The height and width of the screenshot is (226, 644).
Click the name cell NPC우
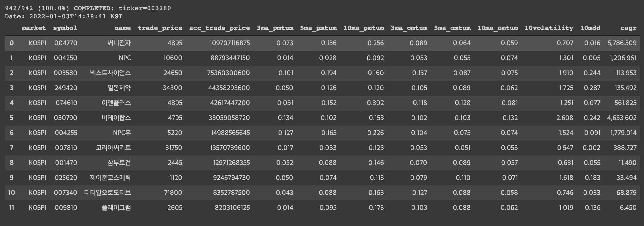[122, 133]
